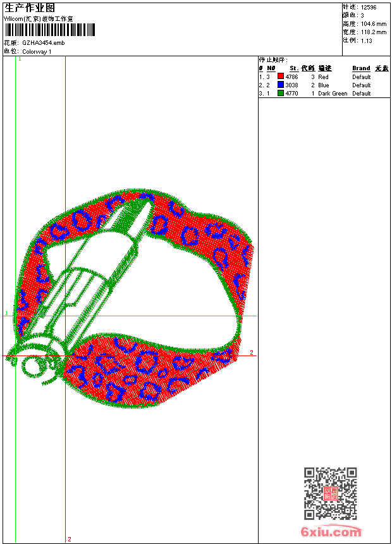The height and width of the screenshot is (544, 392).
Task: Click the Wilcom studio name line
Action: (38, 19)
